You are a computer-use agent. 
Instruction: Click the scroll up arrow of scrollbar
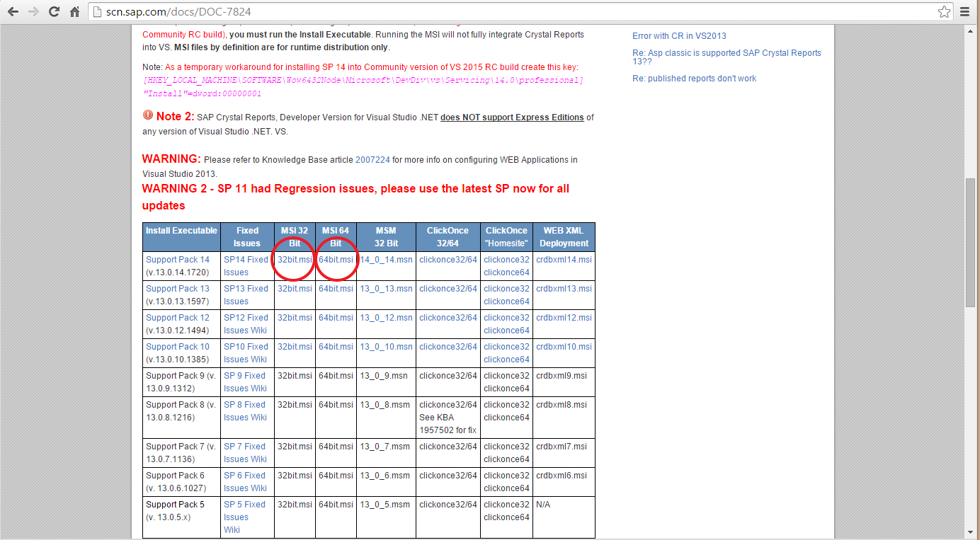pyautogui.click(x=969, y=30)
